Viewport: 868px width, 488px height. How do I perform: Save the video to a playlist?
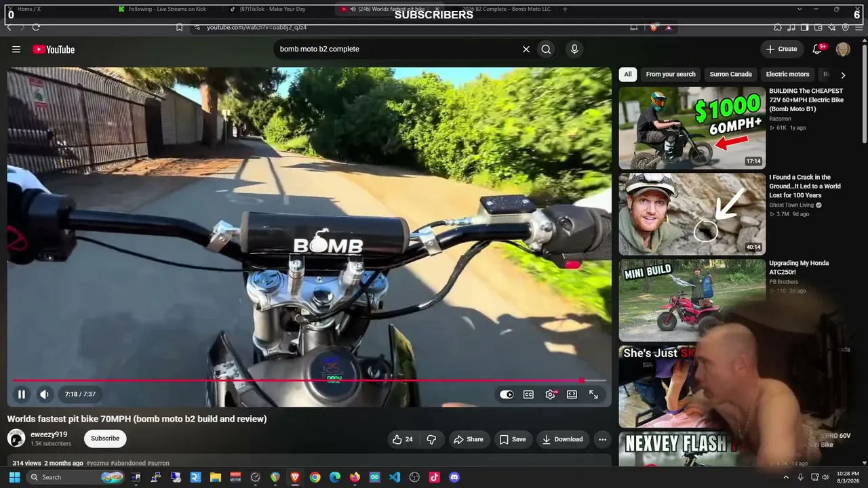tap(513, 439)
